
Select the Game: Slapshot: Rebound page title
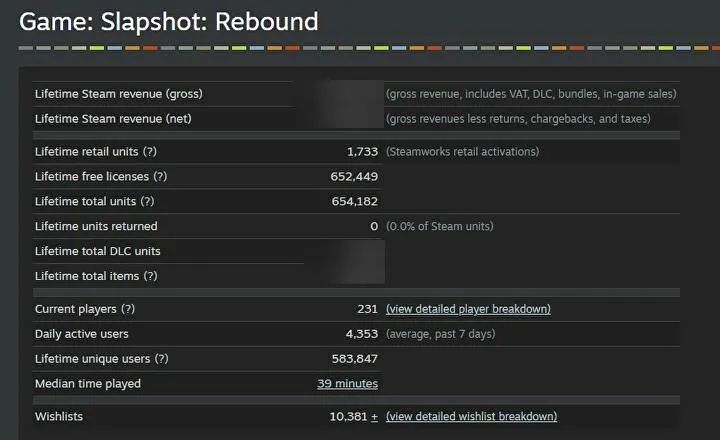pyautogui.click(x=169, y=22)
